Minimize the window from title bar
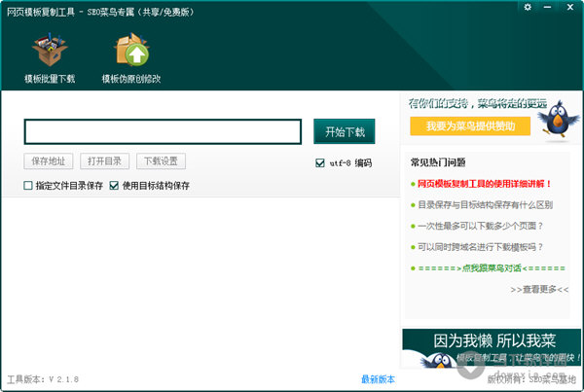This screenshot has height=392, width=584. [547, 7]
